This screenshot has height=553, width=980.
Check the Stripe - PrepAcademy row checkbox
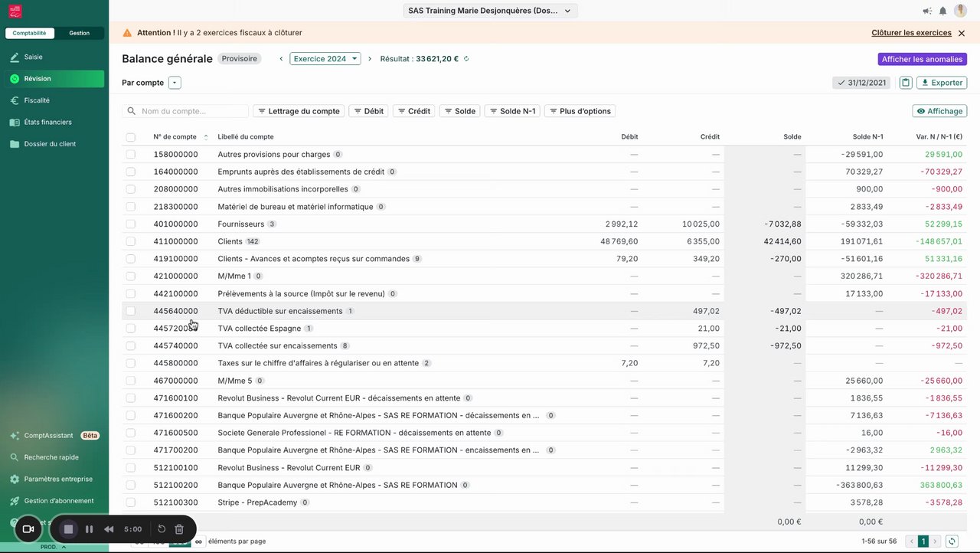tap(131, 502)
